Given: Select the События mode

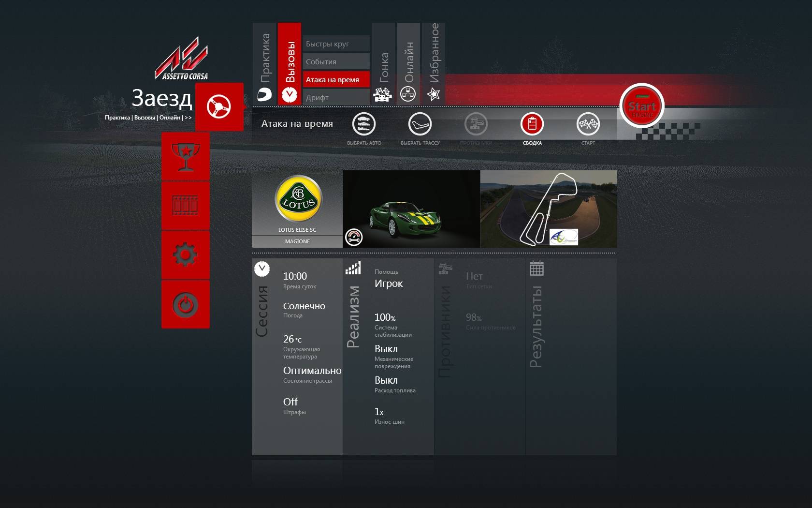Looking at the screenshot, I should [336, 62].
